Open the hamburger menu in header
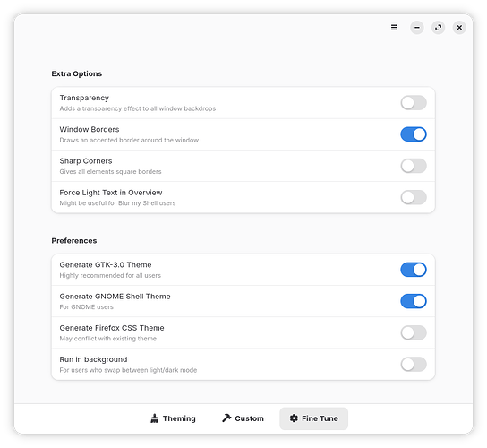The height and width of the screenshot is (448, 487). pos(394,28)
